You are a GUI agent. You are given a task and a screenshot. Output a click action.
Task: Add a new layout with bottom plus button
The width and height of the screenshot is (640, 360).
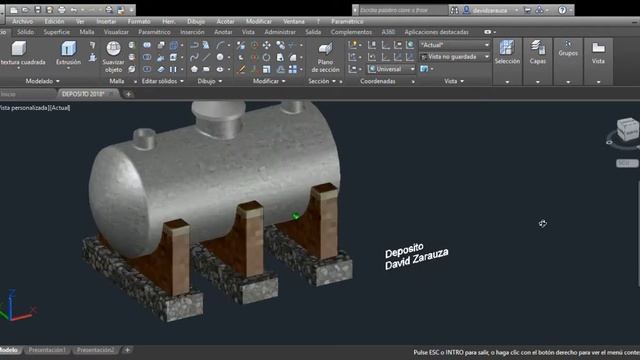point(127,350)
